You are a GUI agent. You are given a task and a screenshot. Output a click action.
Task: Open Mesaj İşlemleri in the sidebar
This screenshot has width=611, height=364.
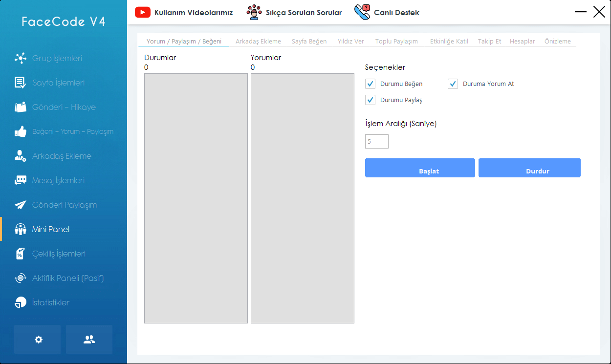[58, 180]
